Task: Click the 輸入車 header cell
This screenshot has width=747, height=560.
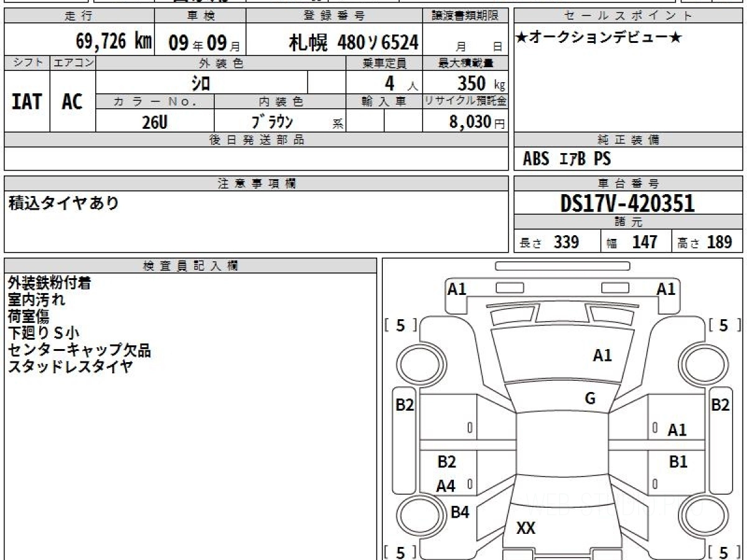Action: (384, 101)
